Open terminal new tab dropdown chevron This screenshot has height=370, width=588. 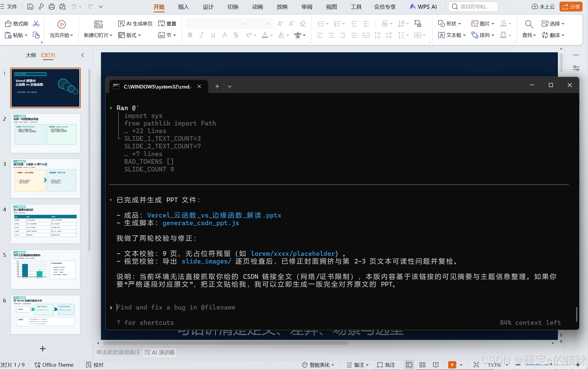click(230, 87)
